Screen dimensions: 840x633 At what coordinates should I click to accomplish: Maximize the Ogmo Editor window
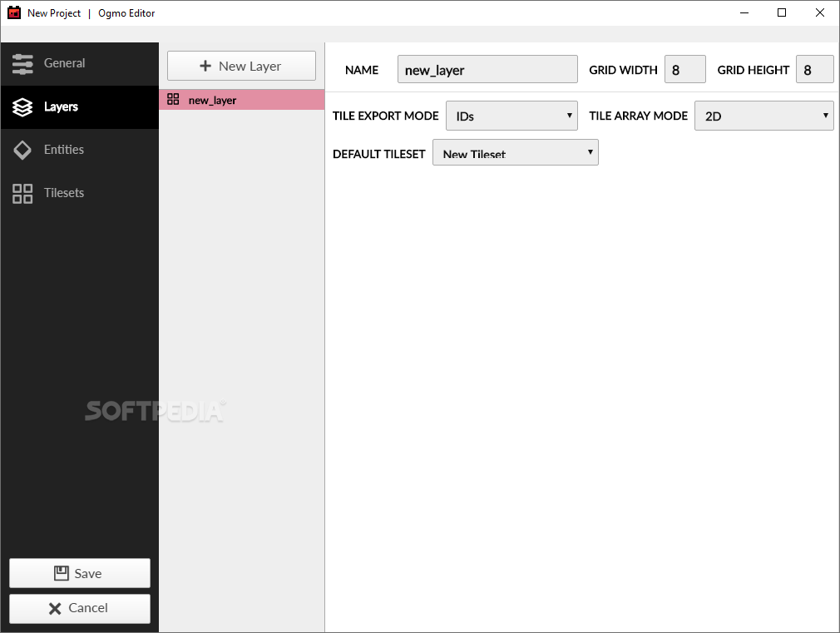pyautogui.click(x=782, y=12)
